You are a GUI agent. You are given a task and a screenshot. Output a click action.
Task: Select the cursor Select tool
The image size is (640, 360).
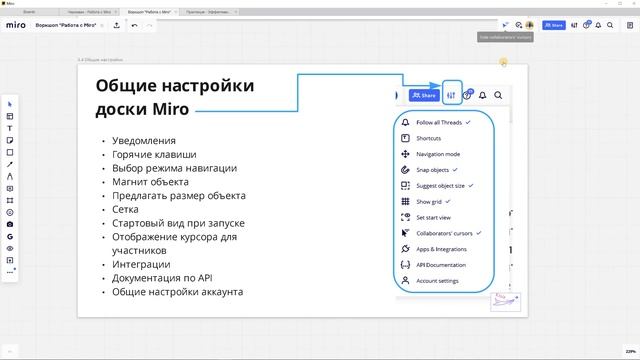pos(10,104)
